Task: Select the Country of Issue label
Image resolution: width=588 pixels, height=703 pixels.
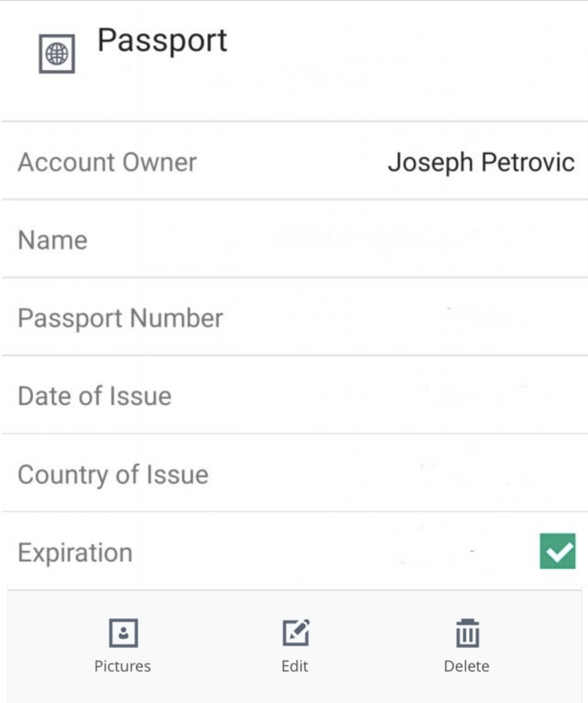Action: pyautogui.click(x=113, y=475)
